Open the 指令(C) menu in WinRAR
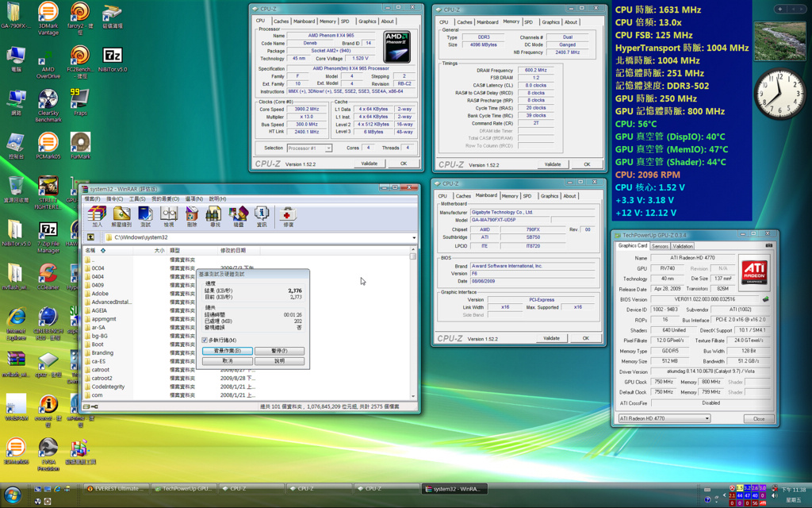This screenshot has height=508, width=812. (114, 198)
